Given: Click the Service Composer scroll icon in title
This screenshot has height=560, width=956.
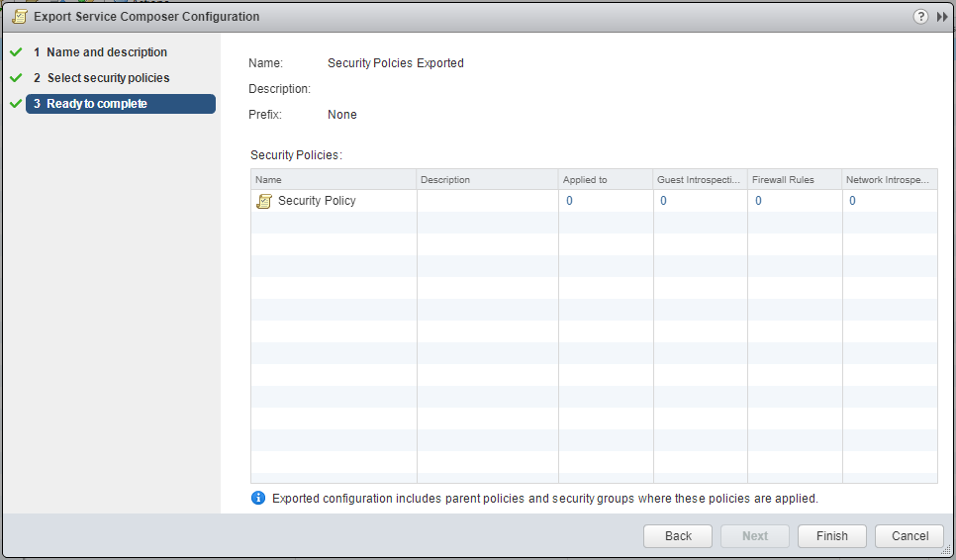Looking at the screenshot, I should click(19, 17).
